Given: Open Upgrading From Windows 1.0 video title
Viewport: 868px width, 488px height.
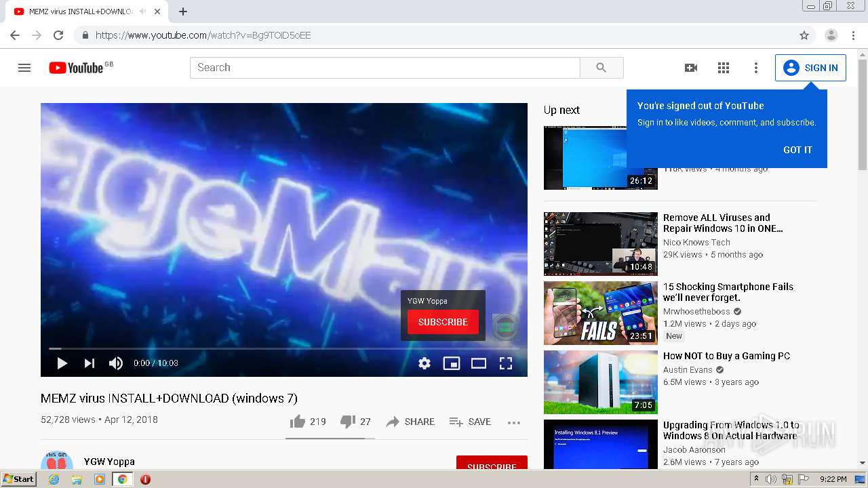Looking at the screenshot, I should [731, 430].
